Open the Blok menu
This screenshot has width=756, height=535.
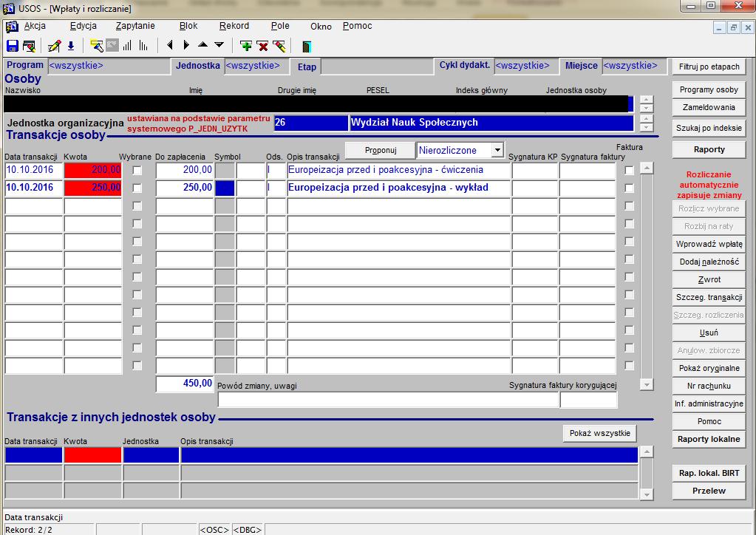tap(188, 26)
